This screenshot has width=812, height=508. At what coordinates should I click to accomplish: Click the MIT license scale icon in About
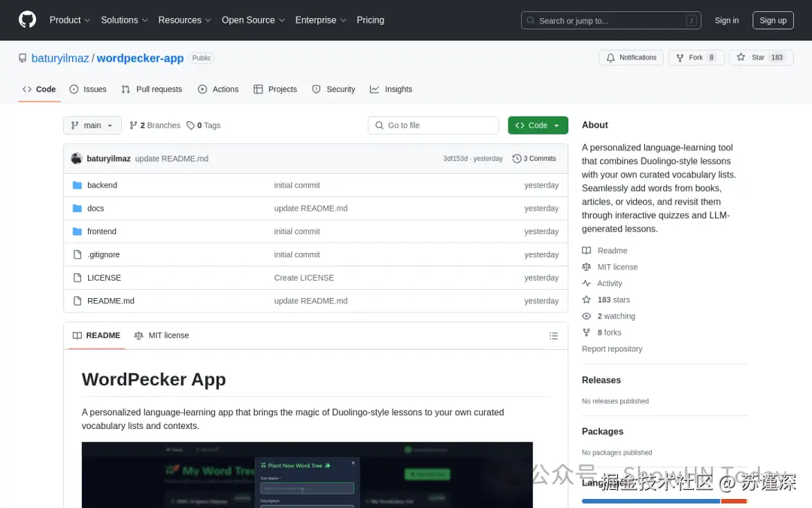[x=586, y=267]
